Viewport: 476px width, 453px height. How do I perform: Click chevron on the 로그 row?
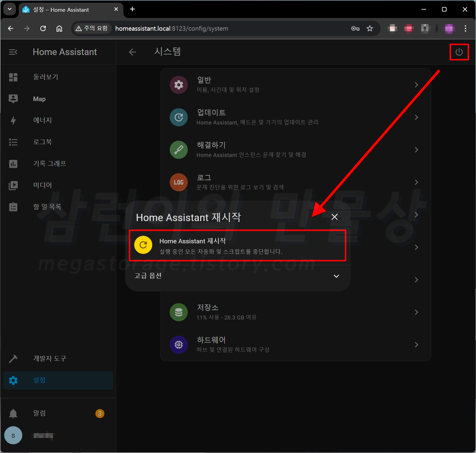click(416, 182)
